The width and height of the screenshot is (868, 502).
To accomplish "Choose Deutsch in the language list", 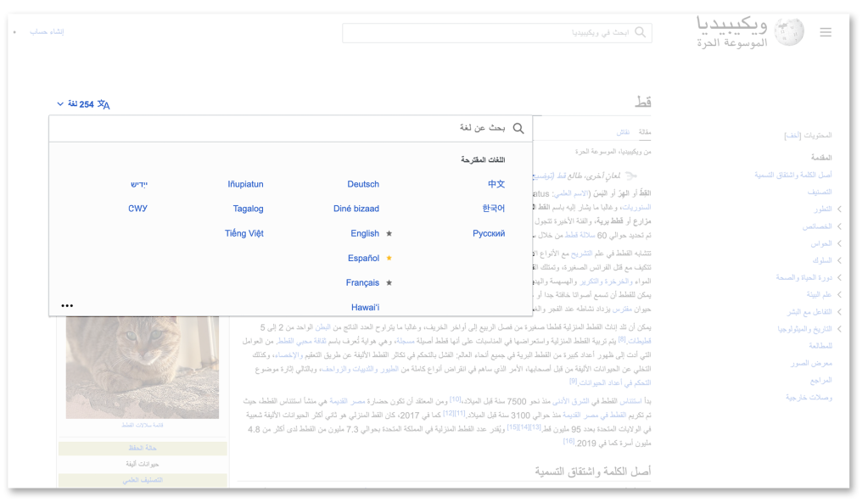I will [363, 184].
